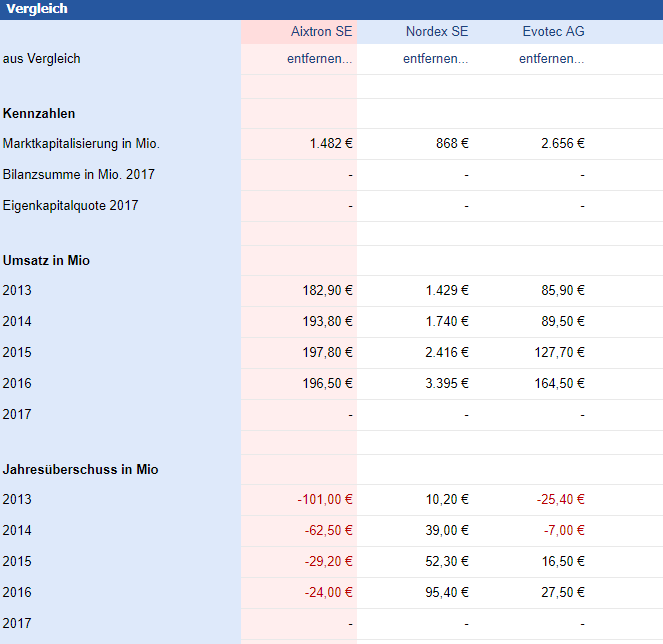
Task: Click Aixtron market cap 1.482 €
Action: pyautogui.click(x=331, y=143)
